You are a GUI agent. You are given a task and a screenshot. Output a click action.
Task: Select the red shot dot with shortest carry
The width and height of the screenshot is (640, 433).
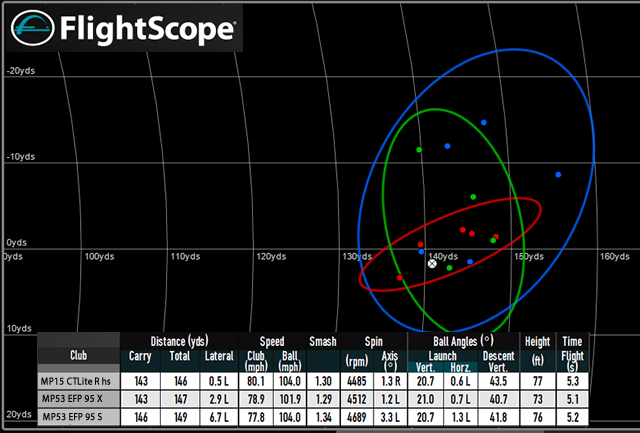(x=400, y=278)
